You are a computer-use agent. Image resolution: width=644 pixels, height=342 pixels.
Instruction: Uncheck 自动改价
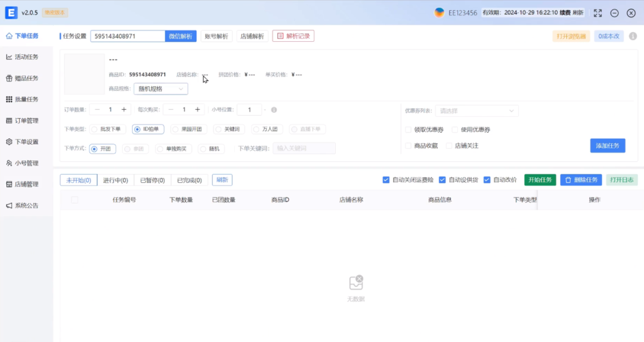click(487, 180)
